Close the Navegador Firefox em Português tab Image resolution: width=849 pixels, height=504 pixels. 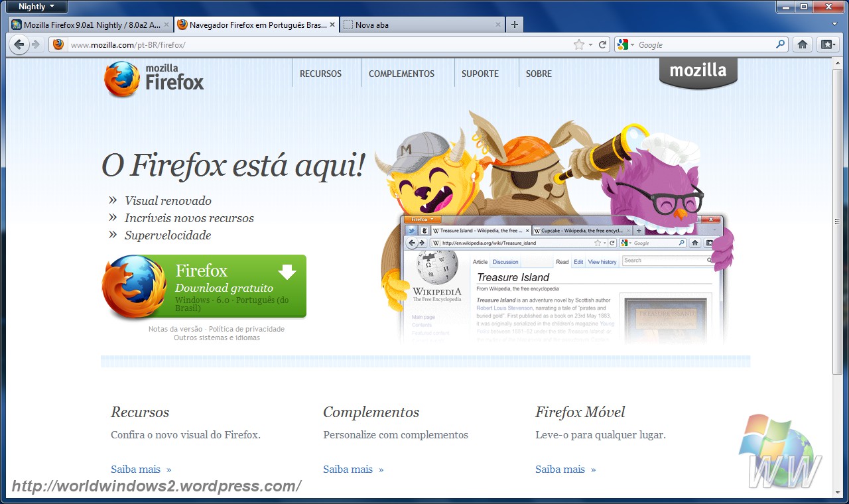tap(332, 25)
